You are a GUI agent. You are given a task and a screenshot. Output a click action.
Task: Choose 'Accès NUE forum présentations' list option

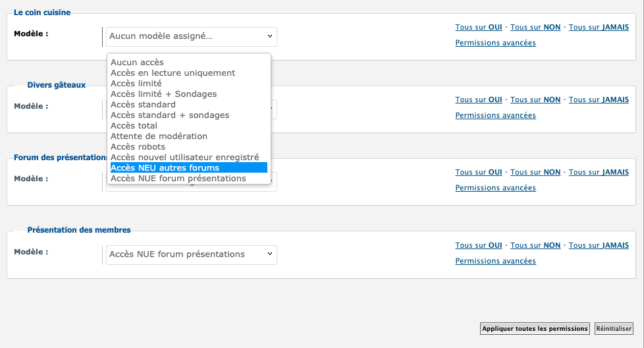point(178,179)
